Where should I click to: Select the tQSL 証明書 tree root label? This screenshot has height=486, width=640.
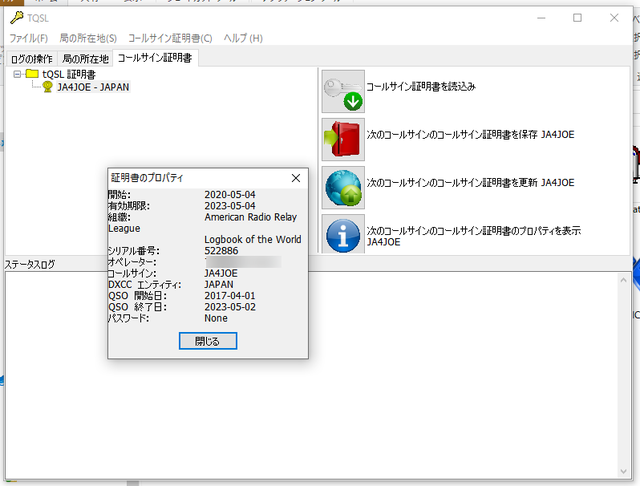pos(69,74)
